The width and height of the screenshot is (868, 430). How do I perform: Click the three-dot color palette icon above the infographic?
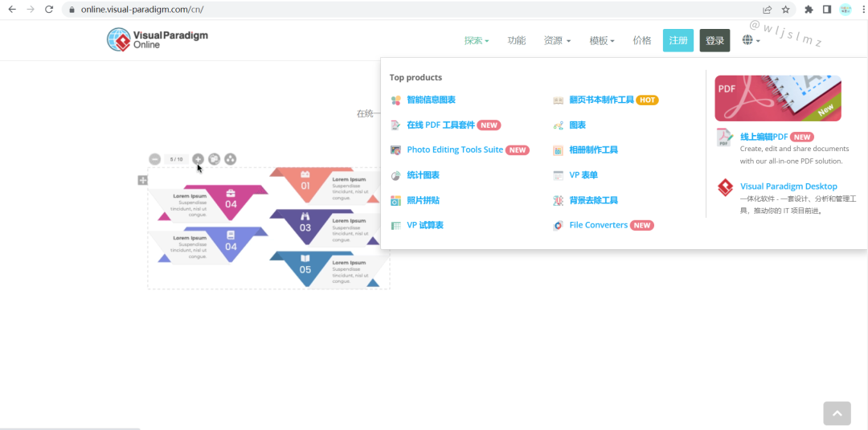[231, 159]
